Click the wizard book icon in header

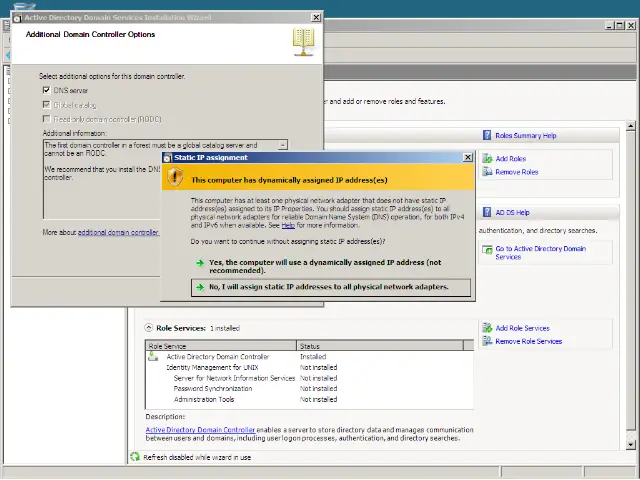pos(303,42)
